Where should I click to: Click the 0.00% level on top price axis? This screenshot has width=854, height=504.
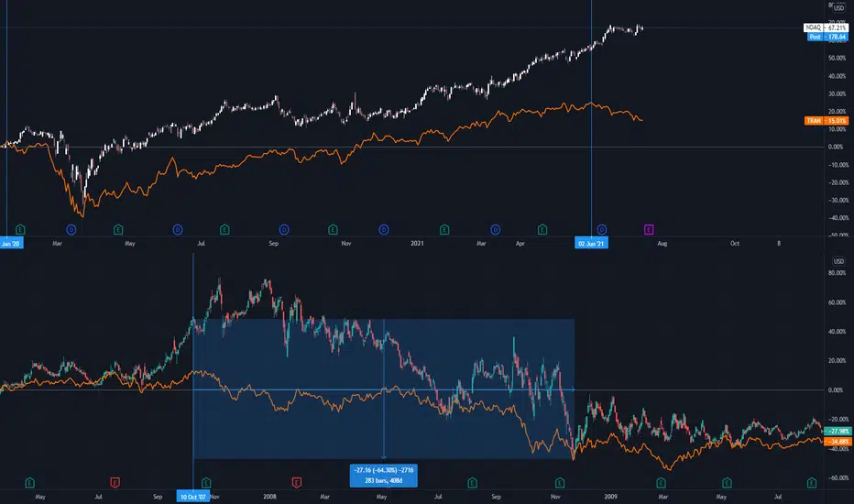click(836, 148)
